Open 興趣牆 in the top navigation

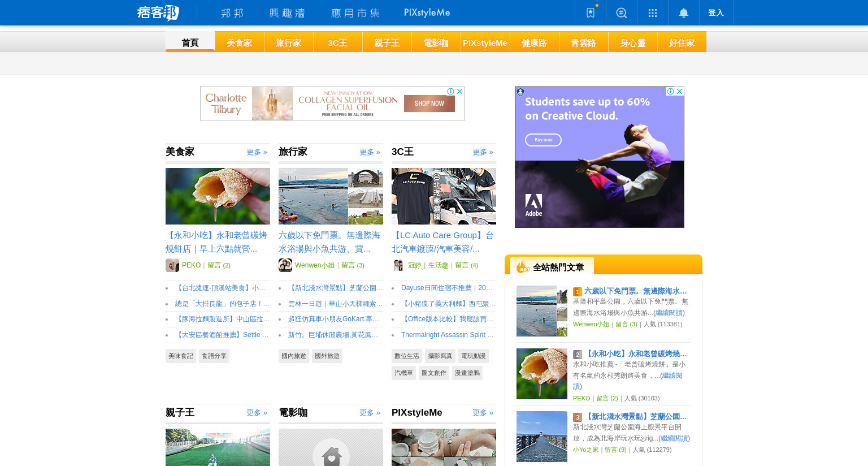[287, 12]
